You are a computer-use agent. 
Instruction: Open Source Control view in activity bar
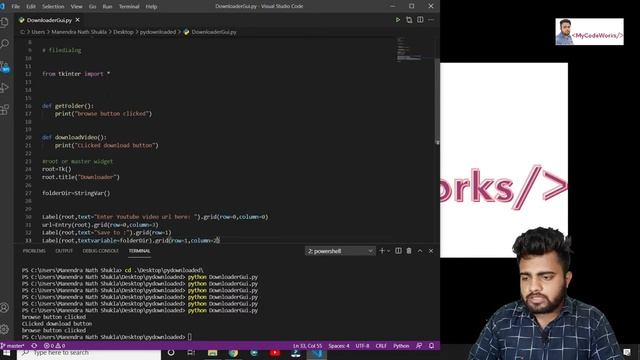[5, 66]
